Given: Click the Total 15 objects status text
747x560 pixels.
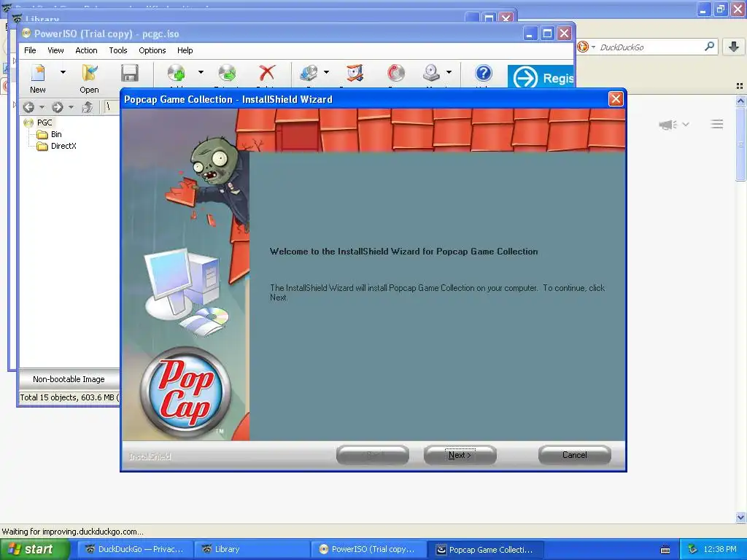Looking at the screenshot, I should point(68,397).
